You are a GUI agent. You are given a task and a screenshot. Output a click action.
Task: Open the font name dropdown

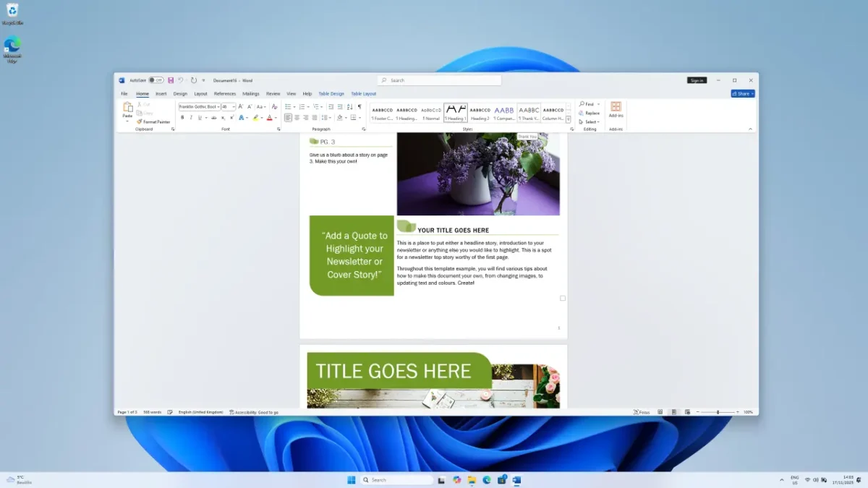(x=218, y=106)
